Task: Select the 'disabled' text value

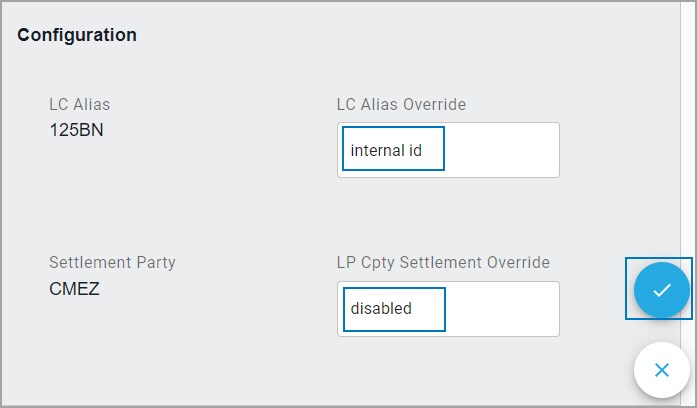Action: coord(381,309)
